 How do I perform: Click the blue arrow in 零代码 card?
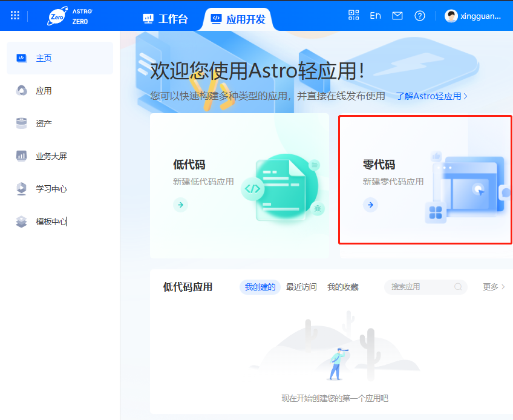pyautogui.click(x=370, y=205)
